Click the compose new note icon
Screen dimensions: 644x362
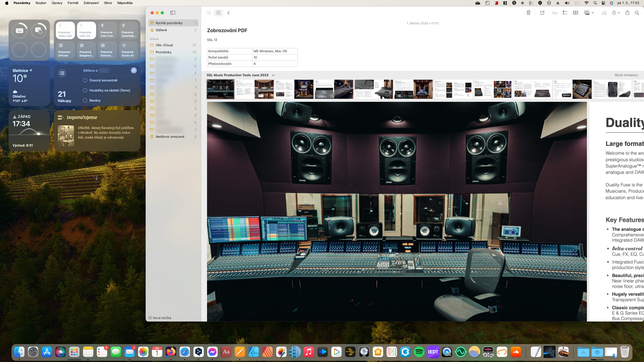tap(542, 13)
